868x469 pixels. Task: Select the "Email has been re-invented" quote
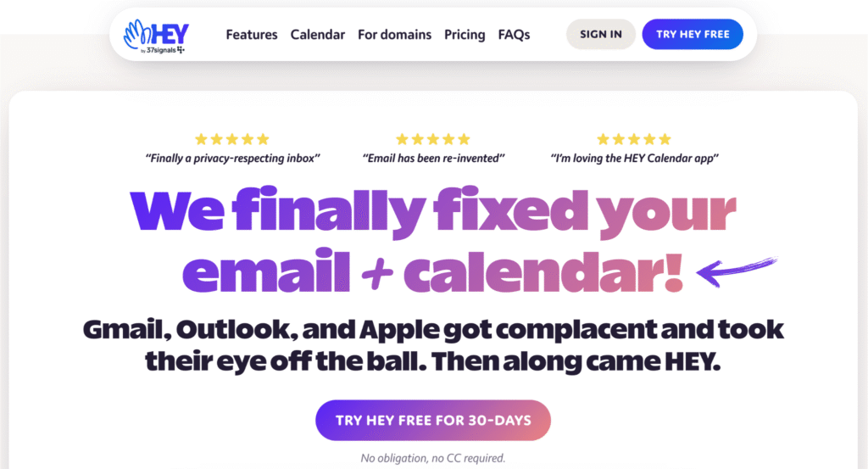click(433, 158)
